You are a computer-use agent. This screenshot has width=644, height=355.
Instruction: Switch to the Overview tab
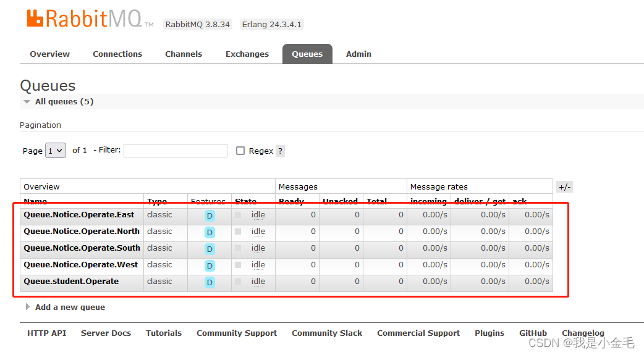pyautogui.click(x=49, y=54)
